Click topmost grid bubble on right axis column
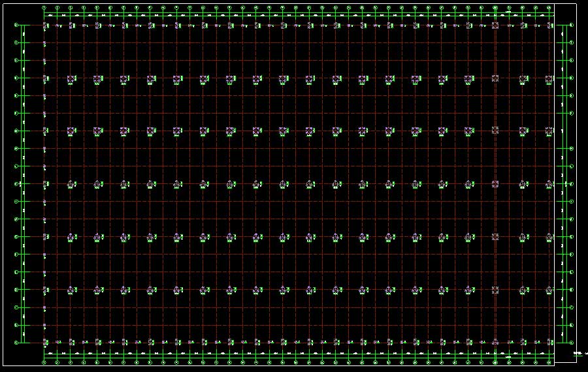 [x=572, y=25]
